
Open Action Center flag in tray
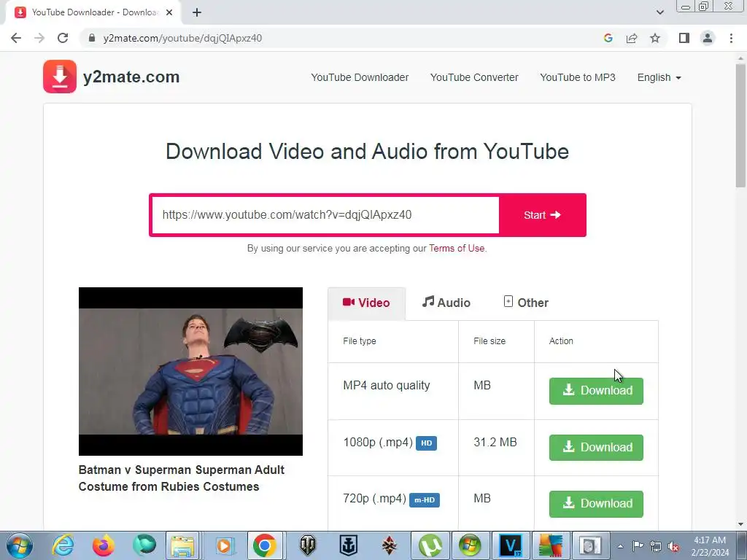click(x=638, y=546)
